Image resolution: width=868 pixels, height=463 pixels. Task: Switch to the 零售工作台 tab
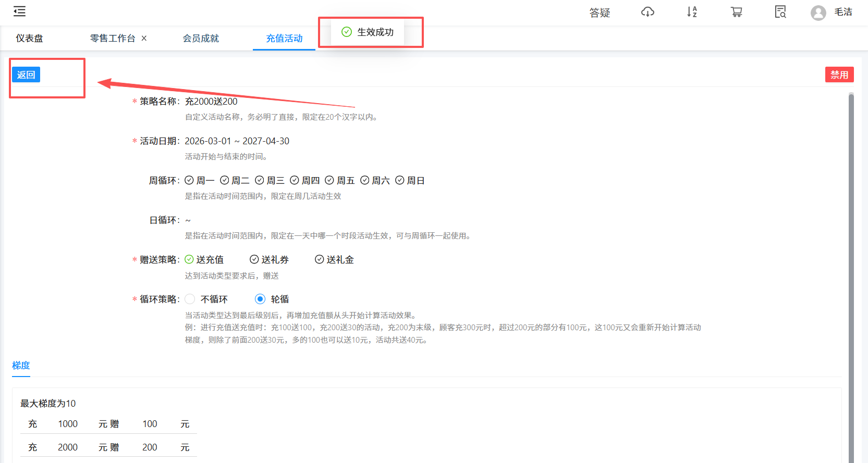click(113, 38)
